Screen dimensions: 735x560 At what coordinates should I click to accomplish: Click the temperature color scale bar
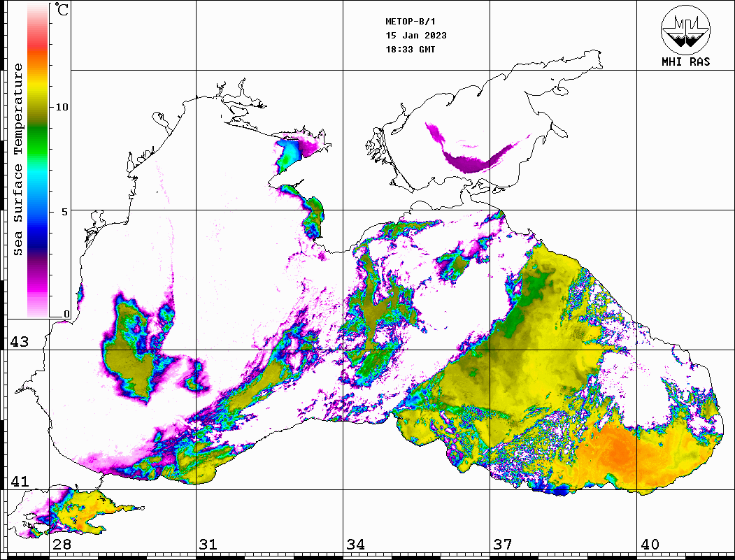pos(38,160)
